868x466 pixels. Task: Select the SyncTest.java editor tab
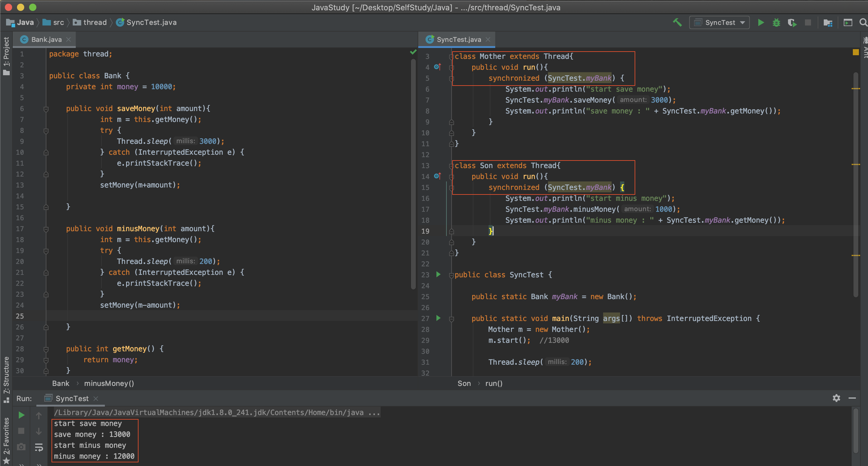[x=458, y=39]
